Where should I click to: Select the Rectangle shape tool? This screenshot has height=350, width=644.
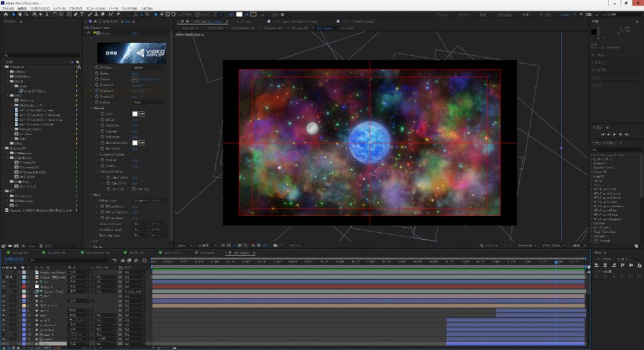[69, 14]
